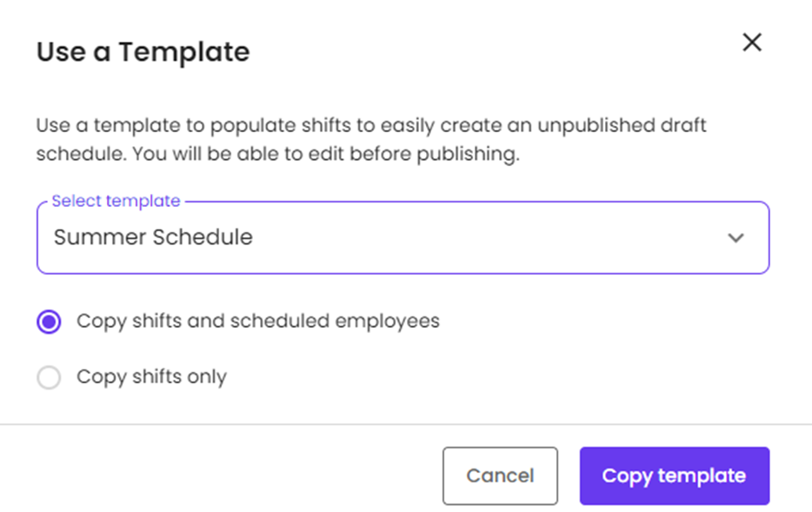Viewport: 812px width, 512px height.
Task: Click the "Use a Template" dialog heading
Action: click(x=143, y=52)
